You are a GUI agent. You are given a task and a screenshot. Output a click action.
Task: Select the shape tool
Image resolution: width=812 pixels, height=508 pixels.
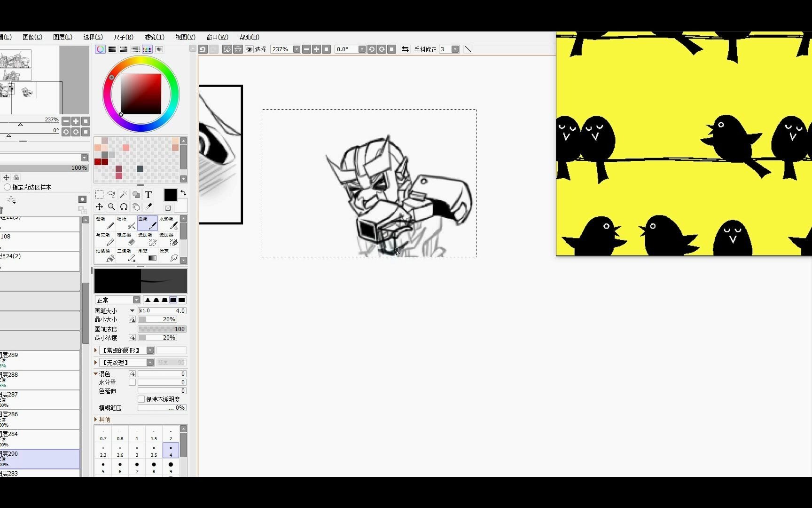(136, 195)
